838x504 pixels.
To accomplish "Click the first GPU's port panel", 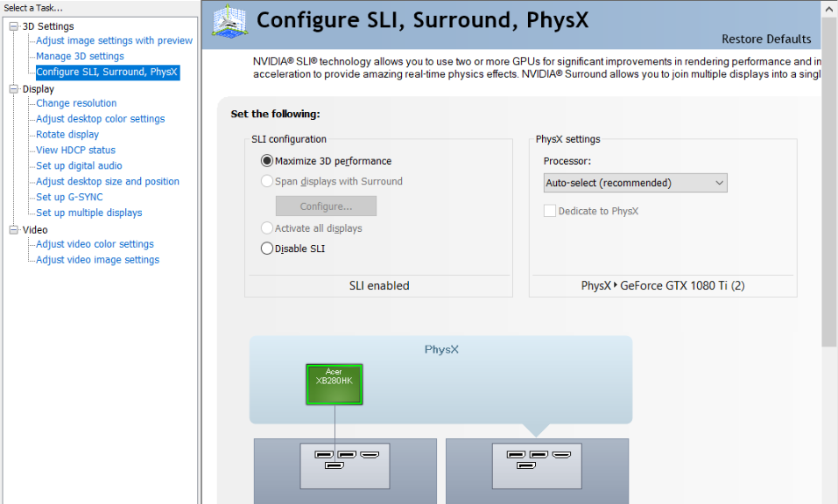I will pyautogui.click(x=345, y=465).
